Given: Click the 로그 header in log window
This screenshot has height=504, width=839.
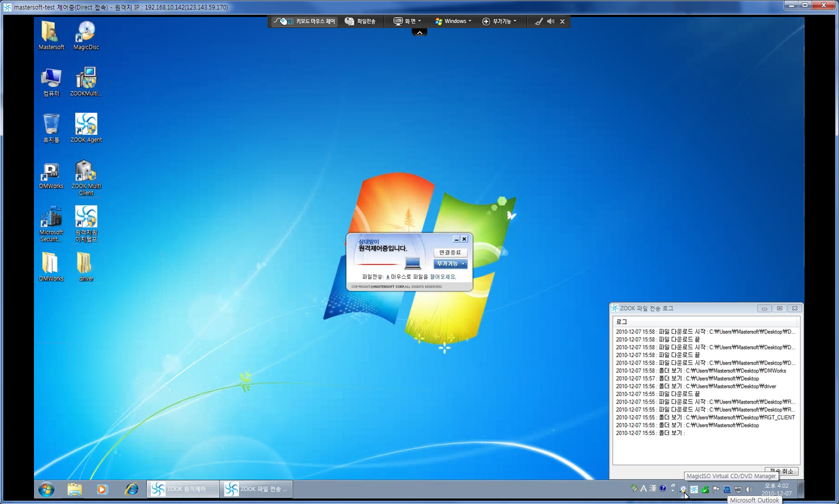Looking at the screenshot, I should [x=706, y=322].
